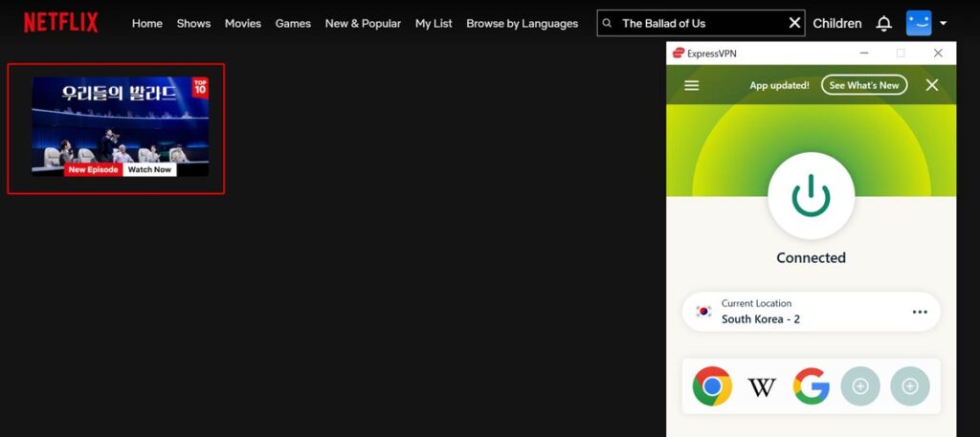Click the search magnifier icon
980x437 pixels.
click(608, 23)
